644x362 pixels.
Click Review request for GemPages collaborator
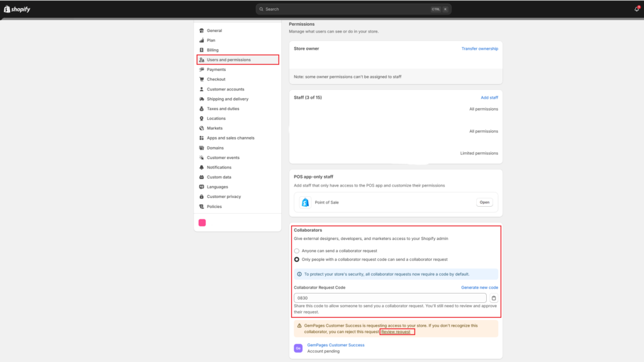click(x=396, y=331)
